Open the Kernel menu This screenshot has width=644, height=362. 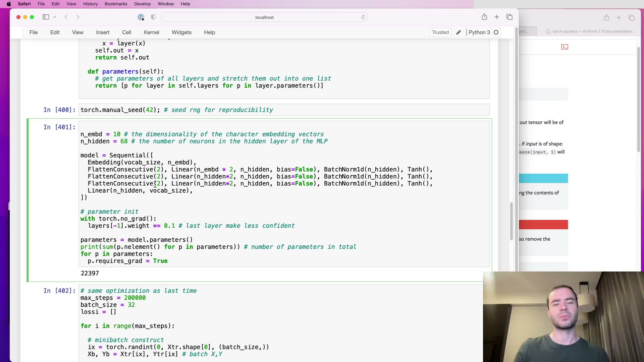pyautogui.click(x=151, y=33)
